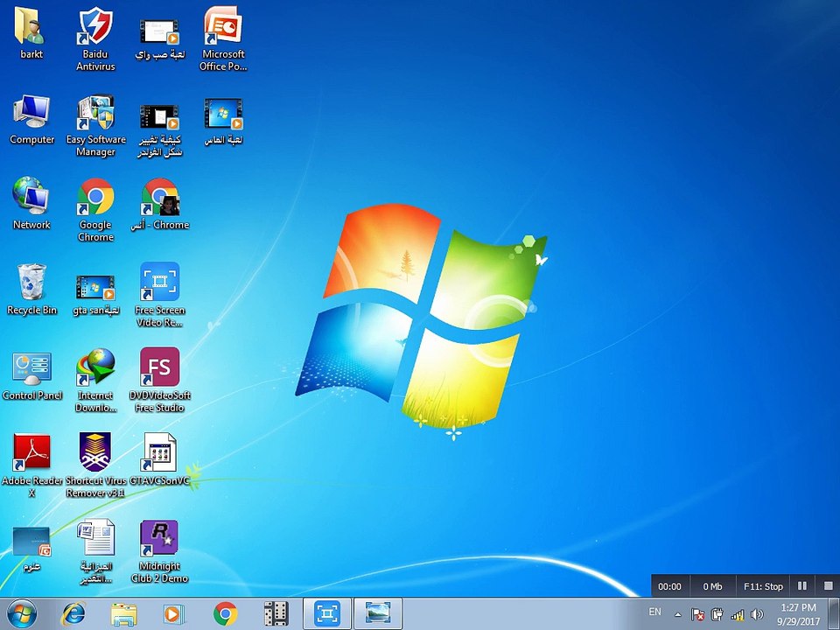Click the Windows Start button
This screenshot has width=840, height=630.
pos(22,614)
